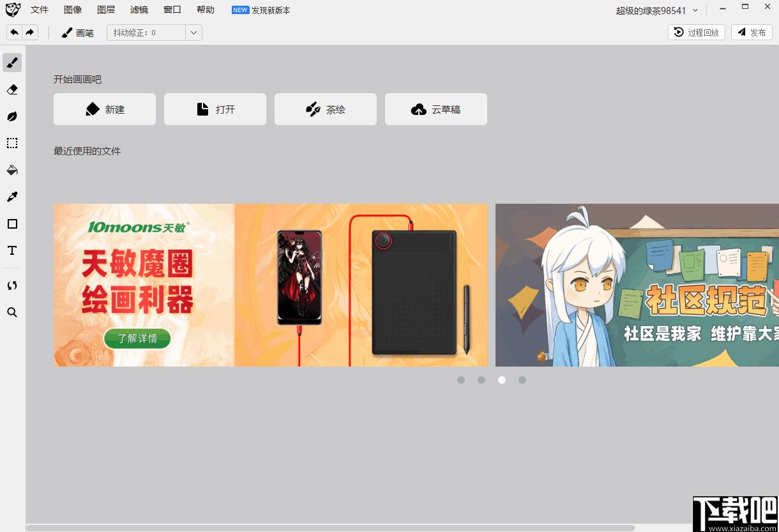This screenshot has width=779, height=532.
Task: Open the 滤镜 menu
Action: click(139, 10)
